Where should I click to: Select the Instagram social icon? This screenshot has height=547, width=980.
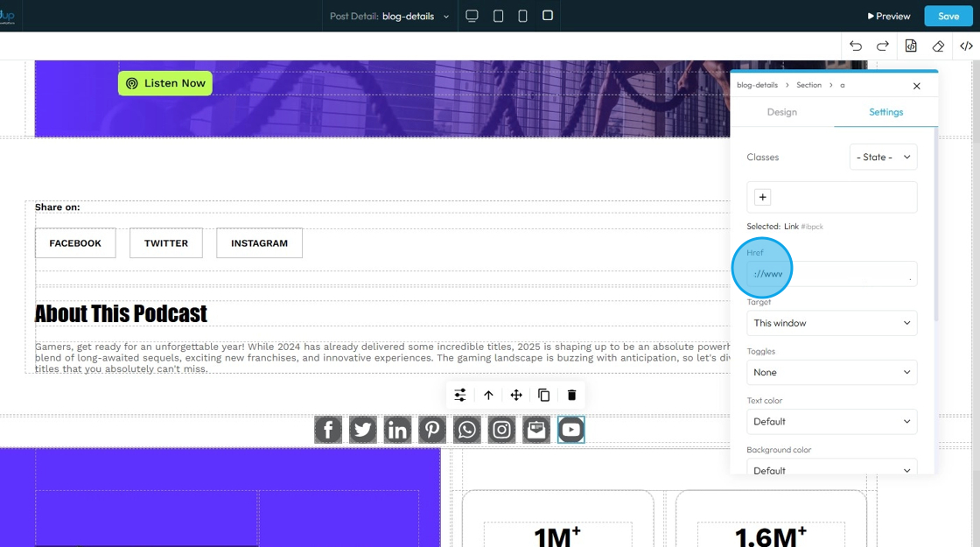pyautogui.click(x=501, y=430)
